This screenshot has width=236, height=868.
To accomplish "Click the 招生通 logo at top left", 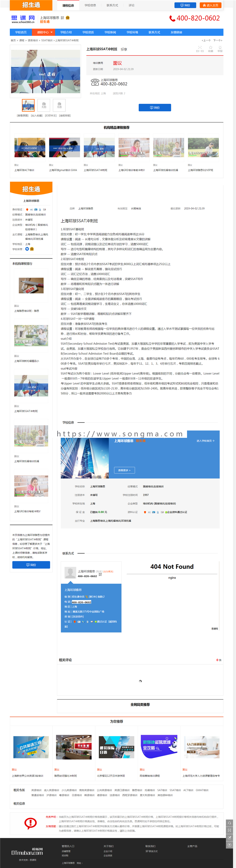I will pyautogui.click(x=31, y=5).
